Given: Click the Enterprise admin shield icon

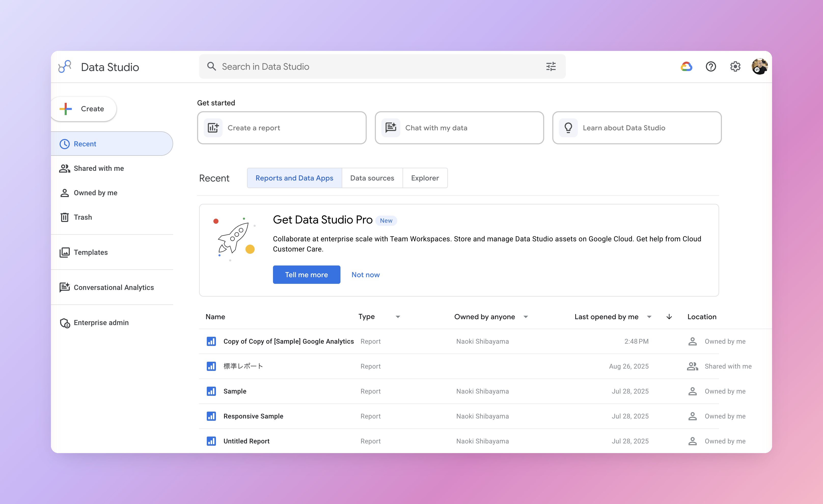Looking at the screenshot, I should tap(65, 323).
